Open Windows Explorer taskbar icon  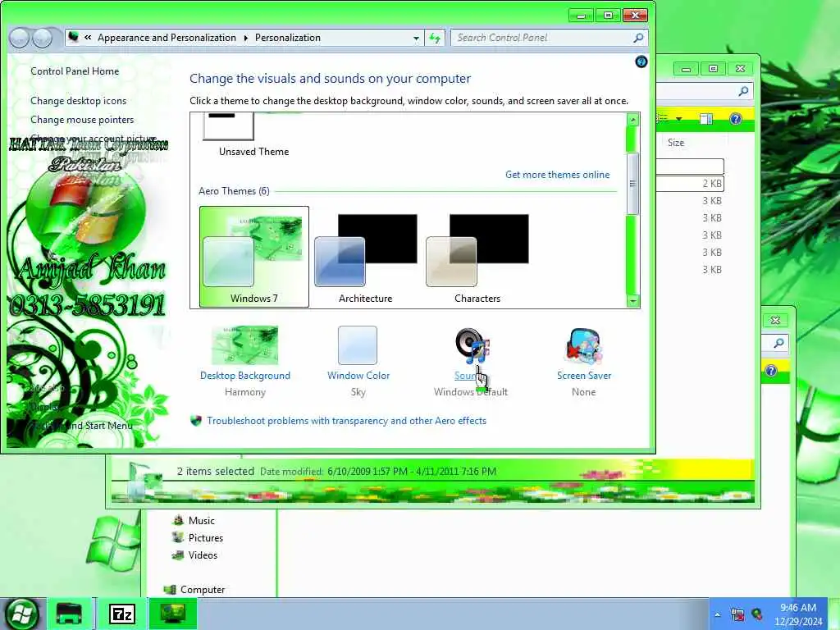click(70, 614)
